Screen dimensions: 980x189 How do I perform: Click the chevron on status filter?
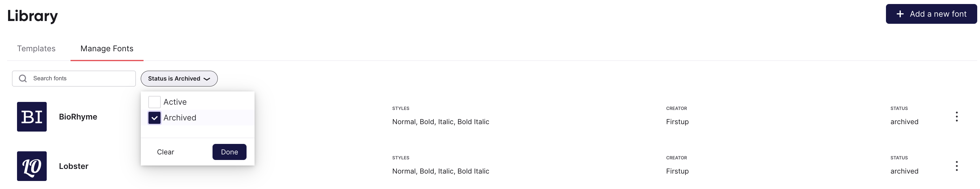[207, 79]
